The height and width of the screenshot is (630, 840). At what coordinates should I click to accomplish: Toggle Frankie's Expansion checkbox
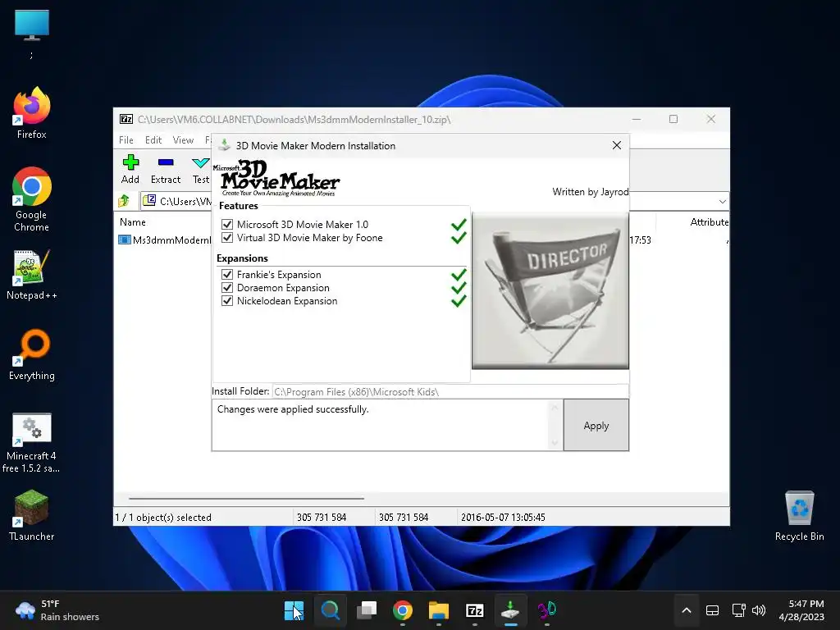[227, 274]
